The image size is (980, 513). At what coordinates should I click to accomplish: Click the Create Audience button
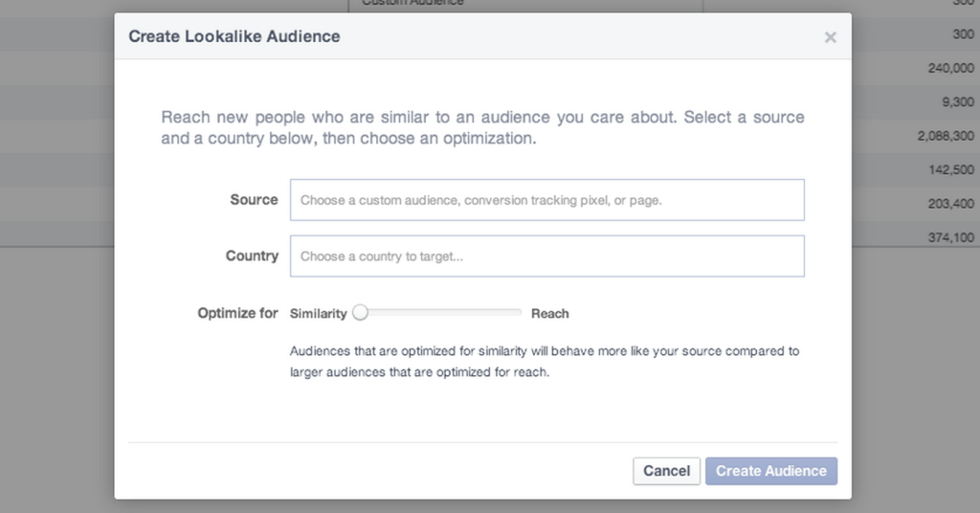pyautogui.click(x=770, y=471)
